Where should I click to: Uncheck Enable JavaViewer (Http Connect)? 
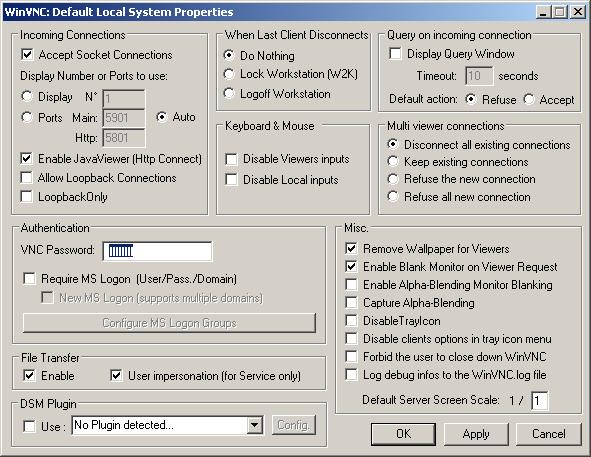(26, 159)
